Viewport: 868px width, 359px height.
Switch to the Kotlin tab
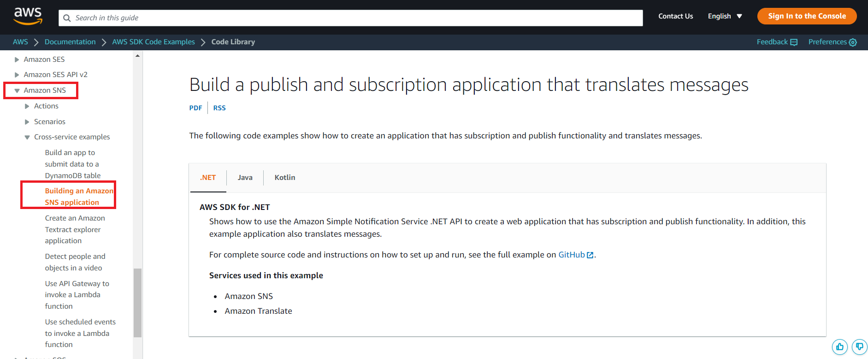click(x=285, y=178)
